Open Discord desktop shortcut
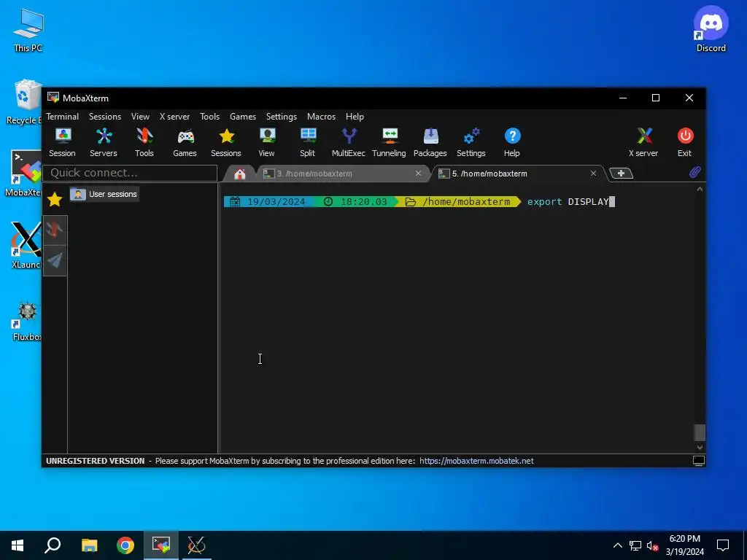Viewport: 747px width, 560px height. (x=711, y=28)
